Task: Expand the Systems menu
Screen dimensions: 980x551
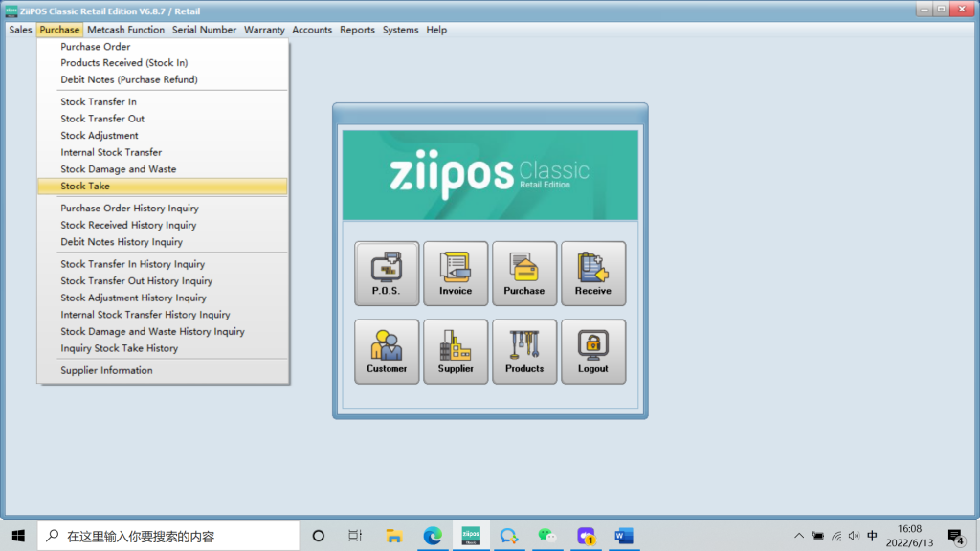Action: 400,30
